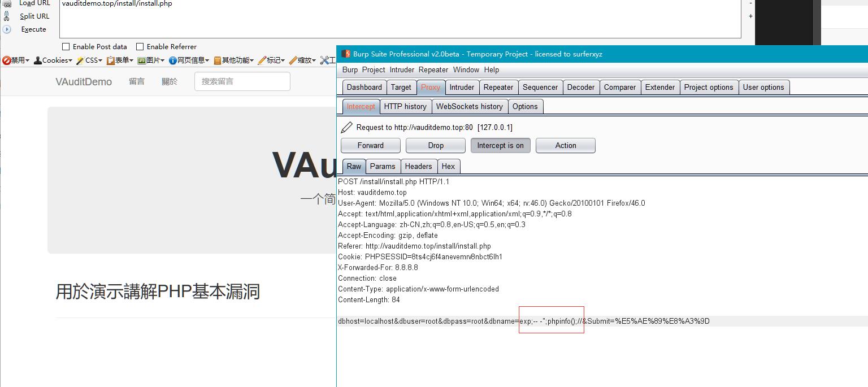Viewport: 868px width, 387px height.
Task: Open the Action button menu
Action: click(x=566, y=146)
